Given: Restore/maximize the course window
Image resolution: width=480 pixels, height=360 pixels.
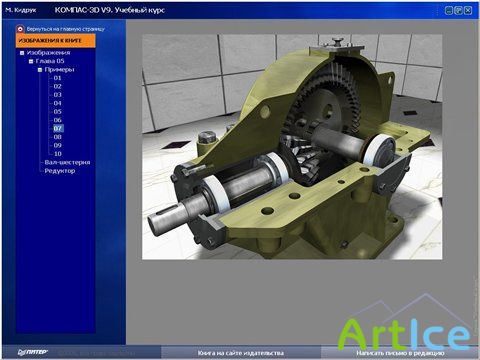Looking at the screenshot, I should click(x=458, y=10).
